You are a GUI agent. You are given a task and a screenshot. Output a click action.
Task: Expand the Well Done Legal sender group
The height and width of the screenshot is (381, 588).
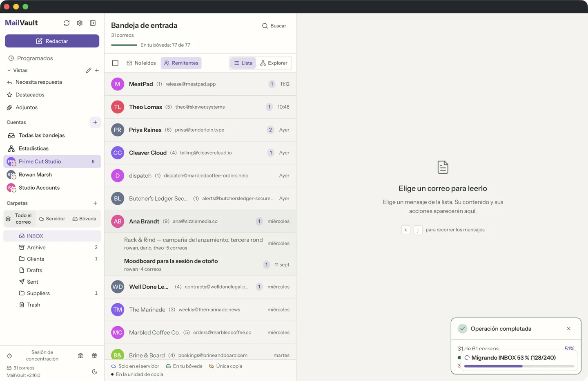200,287
